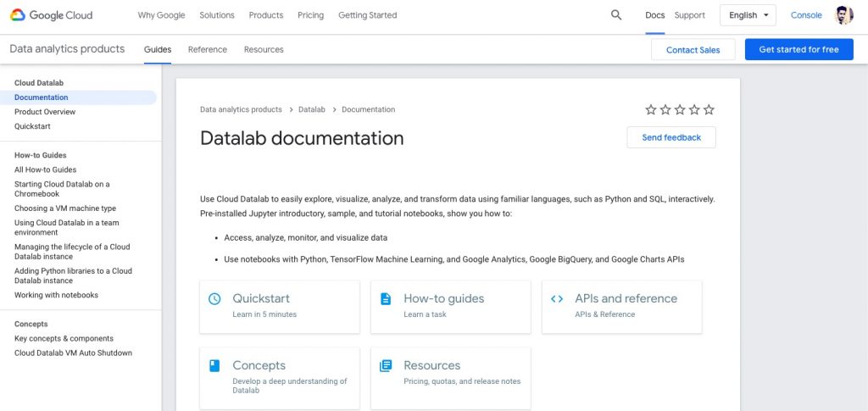Rate the page one star
The image size is (868, 411).
coord(651,109)
